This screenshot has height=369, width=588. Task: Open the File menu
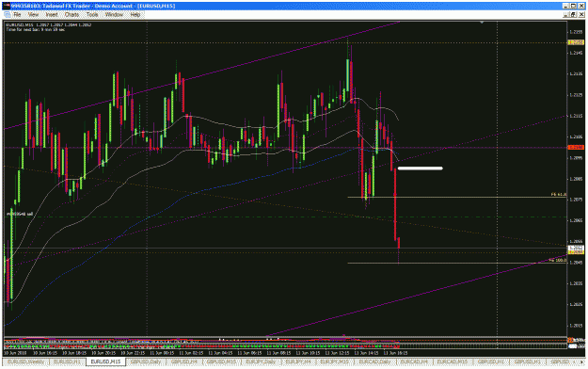[17, 15]
